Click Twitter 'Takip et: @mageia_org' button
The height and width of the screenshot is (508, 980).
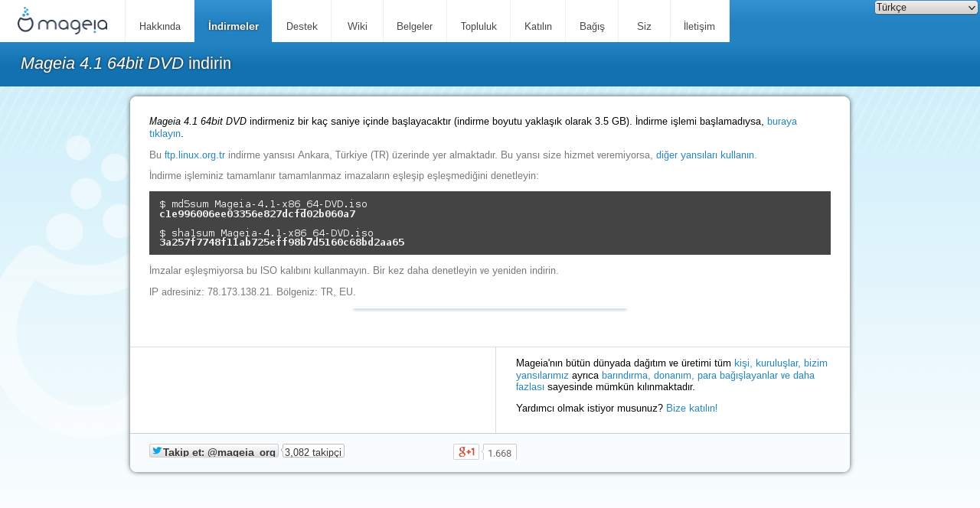pyautogui.click(x=214, y=451)
